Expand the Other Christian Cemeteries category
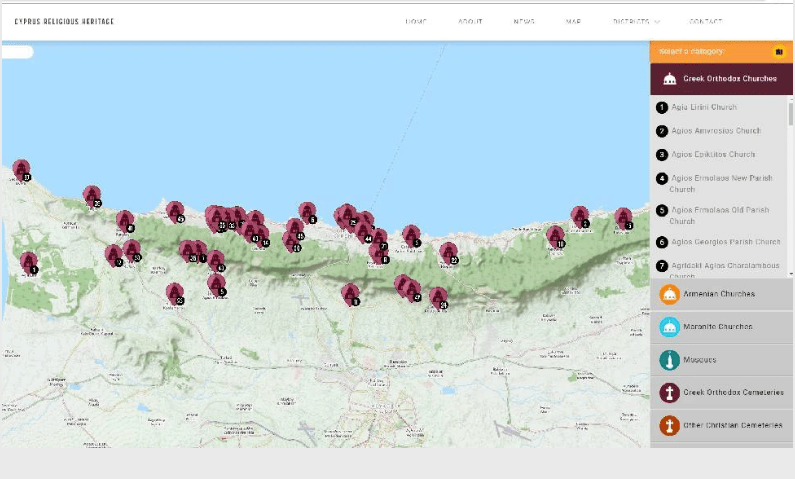Screen dimensions: 795x479 tap(721, 425)
